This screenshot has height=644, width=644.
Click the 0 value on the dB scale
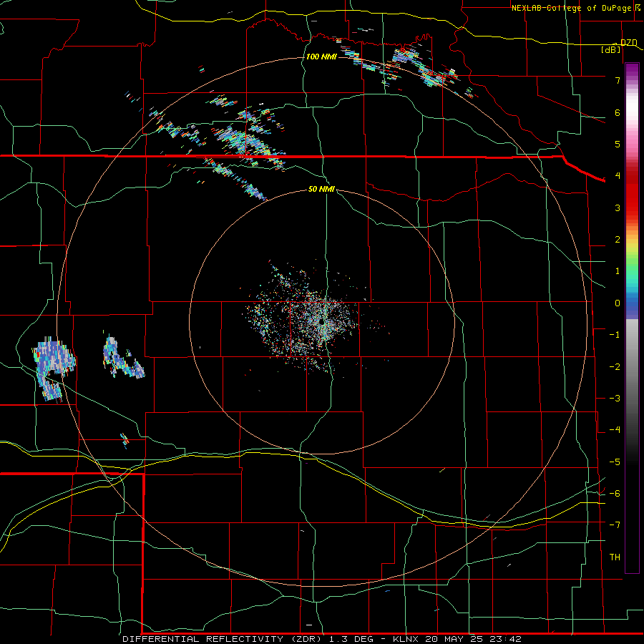click(x=618, y=303)
